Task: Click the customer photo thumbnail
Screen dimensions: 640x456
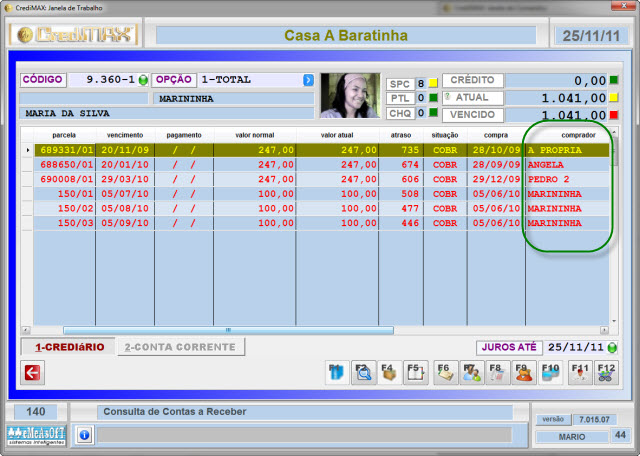Action: (x=350, y=95)
